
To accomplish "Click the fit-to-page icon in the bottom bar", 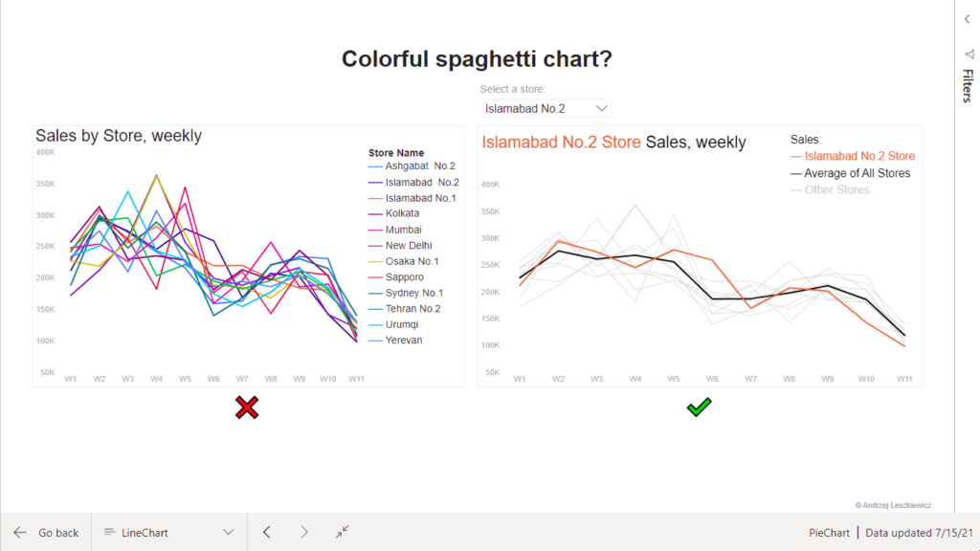I will tap(342, 532).
